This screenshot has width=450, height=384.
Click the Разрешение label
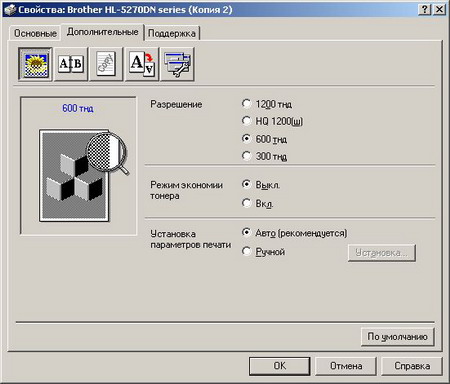(176, 104)
